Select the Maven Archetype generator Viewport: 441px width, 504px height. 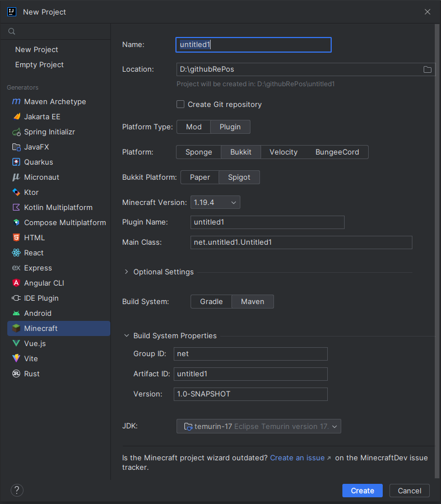[x=55, y=101]
